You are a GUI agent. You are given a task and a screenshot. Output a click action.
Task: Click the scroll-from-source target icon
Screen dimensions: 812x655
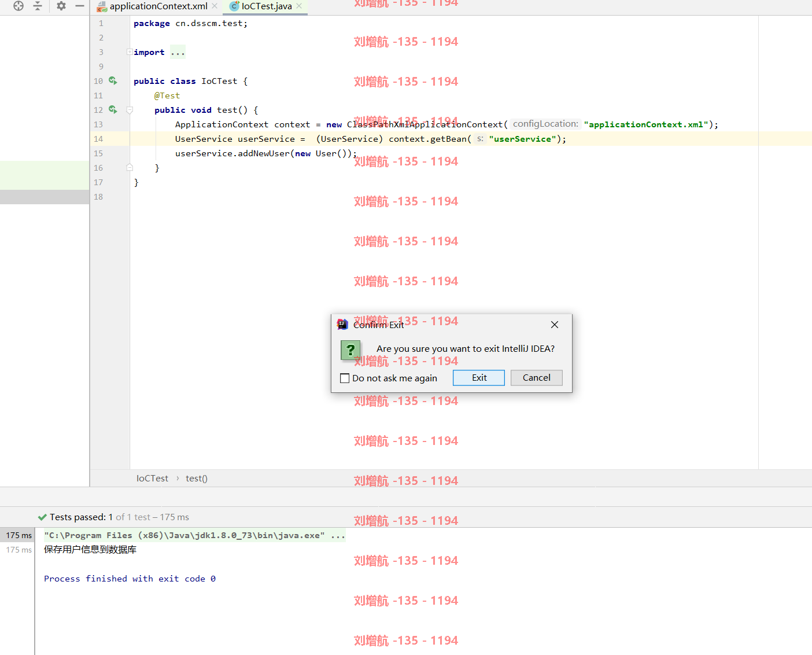click(x=19, y=6)
